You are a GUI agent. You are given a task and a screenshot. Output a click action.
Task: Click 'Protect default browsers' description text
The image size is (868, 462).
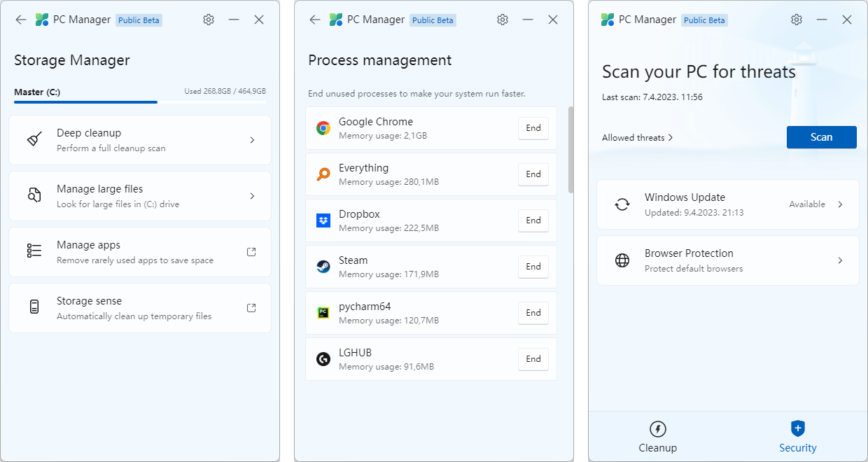click(694, 269)
